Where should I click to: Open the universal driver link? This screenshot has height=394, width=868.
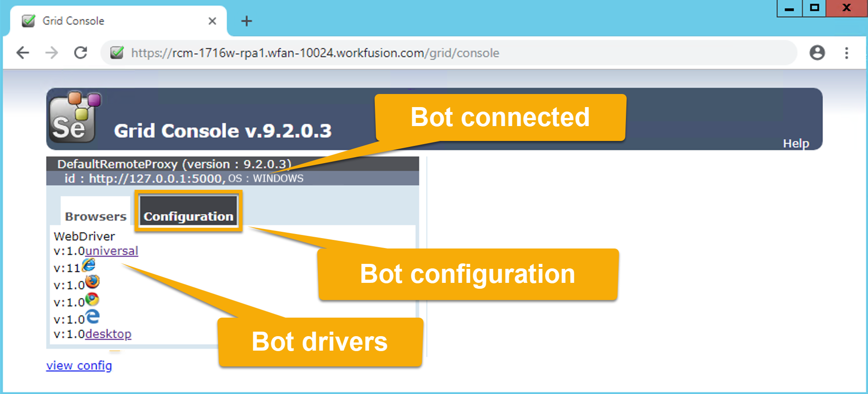[x=112, y=251]
